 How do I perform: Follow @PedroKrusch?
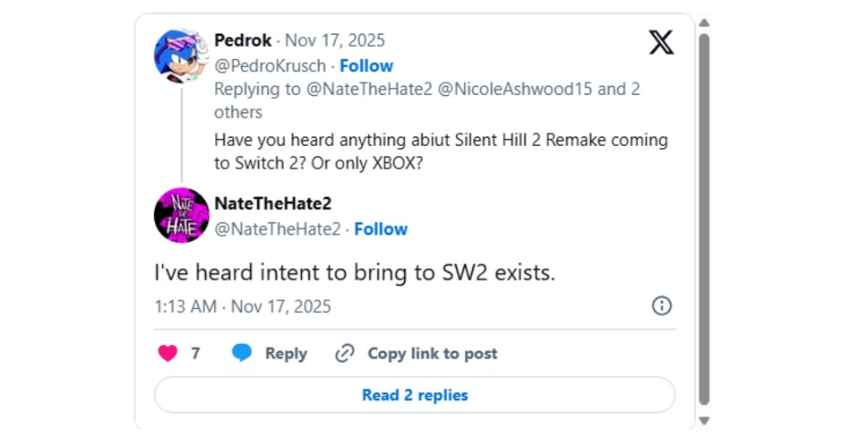365,65
